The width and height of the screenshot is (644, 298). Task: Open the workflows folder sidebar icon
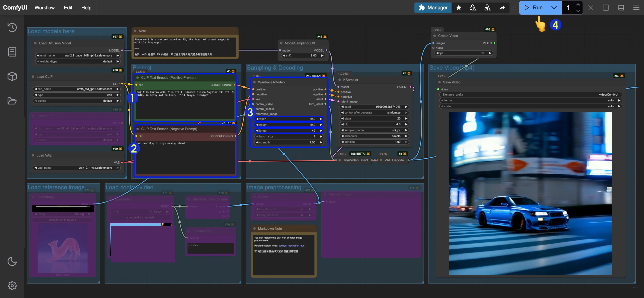pos(12,101)
